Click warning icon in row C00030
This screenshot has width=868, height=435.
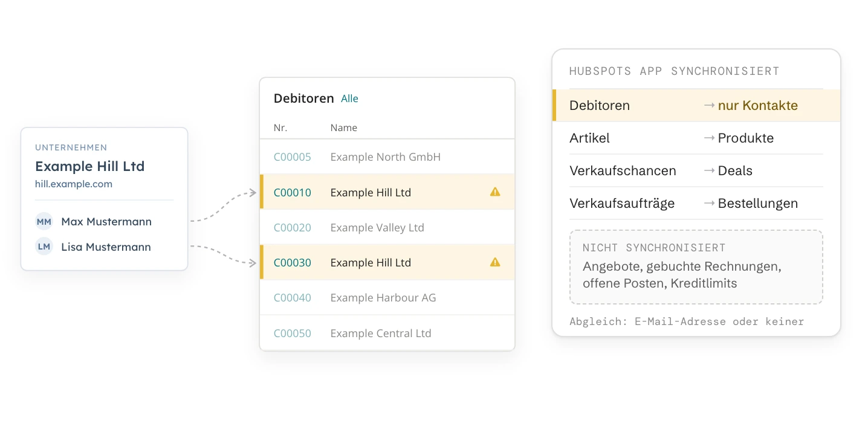tap(495, 262)
